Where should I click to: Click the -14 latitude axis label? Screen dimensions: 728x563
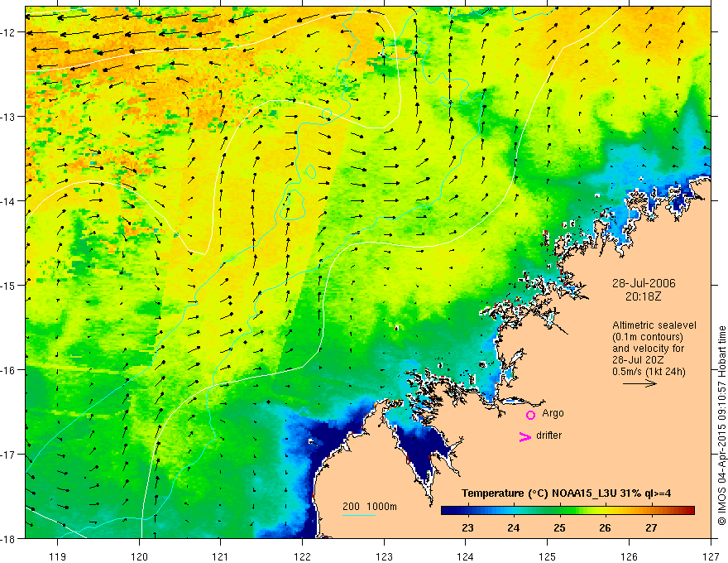[x=8, y=201]
